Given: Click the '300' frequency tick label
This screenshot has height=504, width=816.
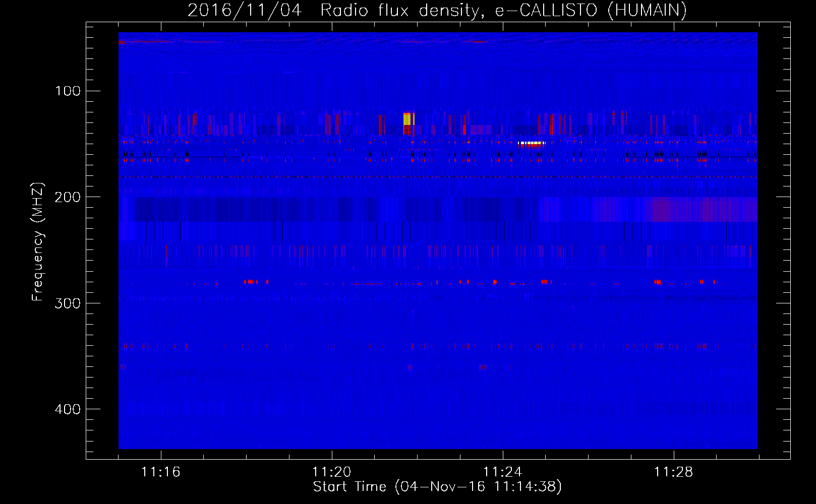Looking at the screenshot, I should [x=68, y=303].
